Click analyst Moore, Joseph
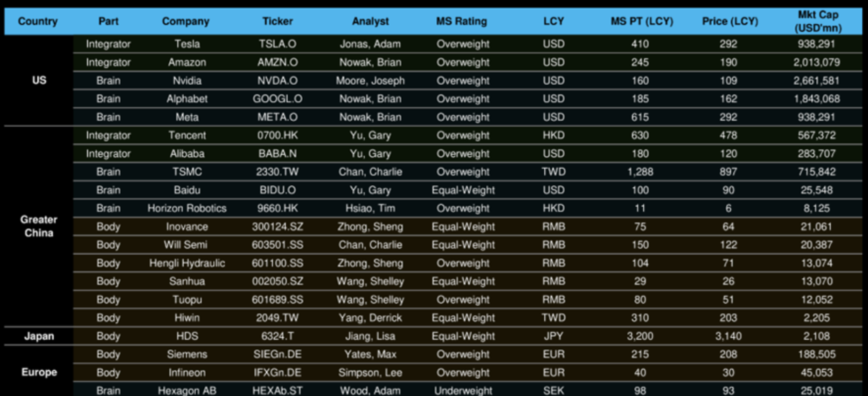 click(x=370, y=81)
